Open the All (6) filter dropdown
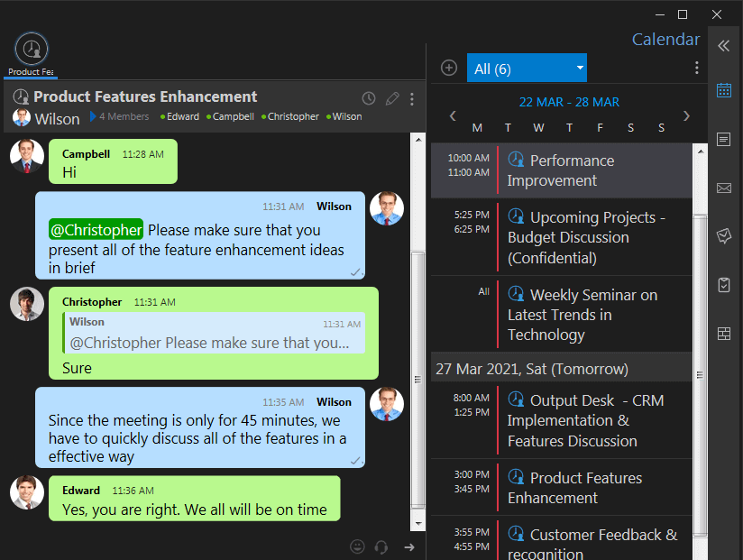The width and height of the screenshot is (743, 560). pyautogui.click(x=527, y=68)
